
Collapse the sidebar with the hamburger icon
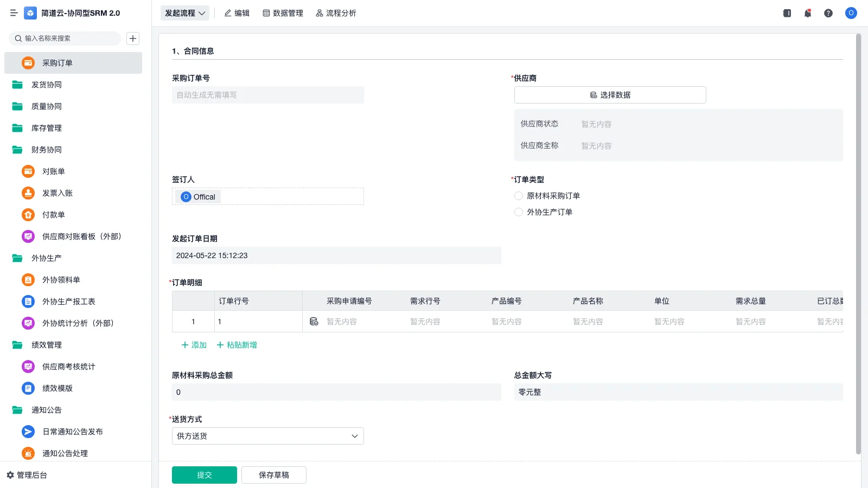[x=14, y=13]
